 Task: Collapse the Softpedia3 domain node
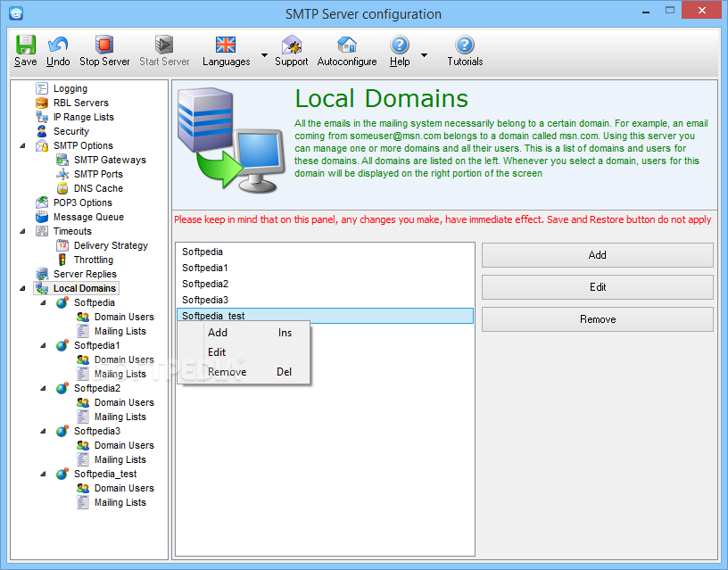click(x=43, y=431)
